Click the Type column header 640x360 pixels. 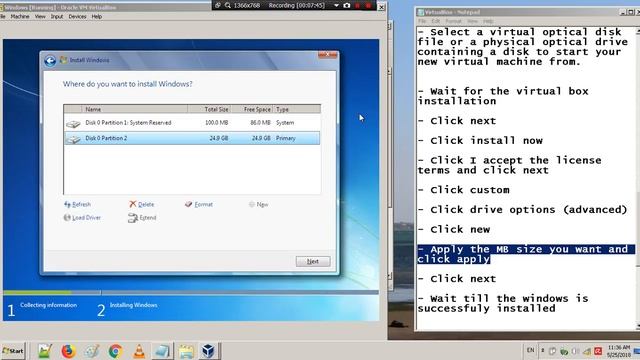(x=296, y=109)
